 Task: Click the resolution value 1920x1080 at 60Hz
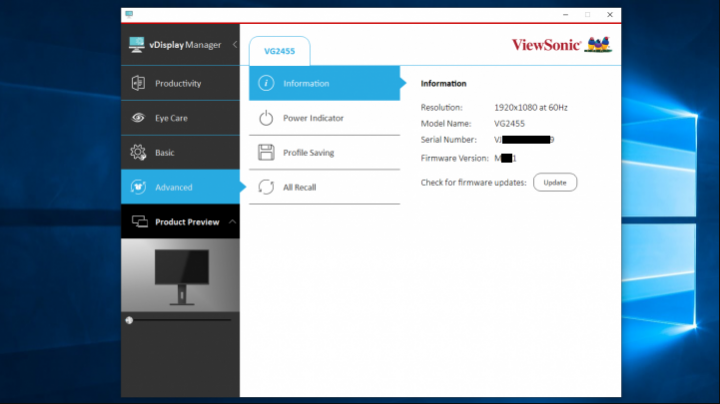point(531,107)
